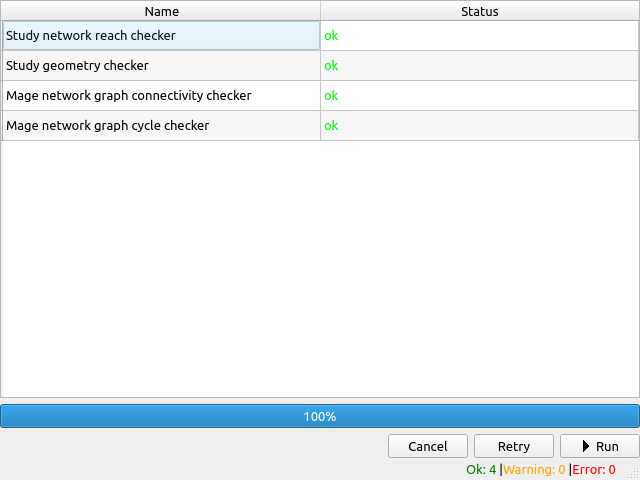The height and width of the screenshot is (480, 640).
Task: Click the orange Warning: 0 counter
Action: pos(534,470)
